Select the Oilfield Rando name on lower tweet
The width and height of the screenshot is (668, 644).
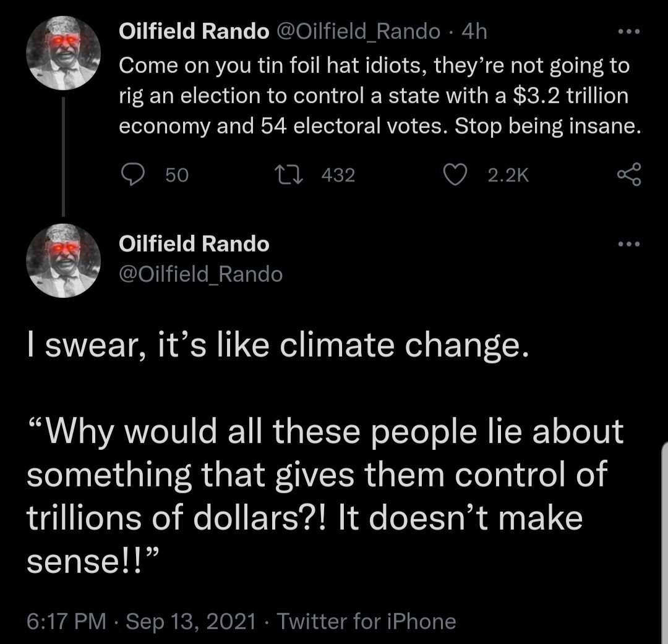pos(194,244)
